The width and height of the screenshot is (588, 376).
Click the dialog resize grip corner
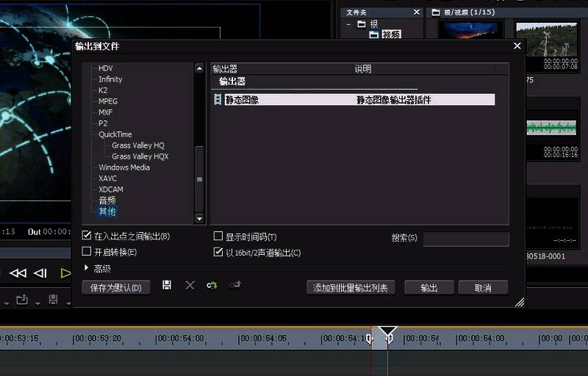tap(520, 302)
